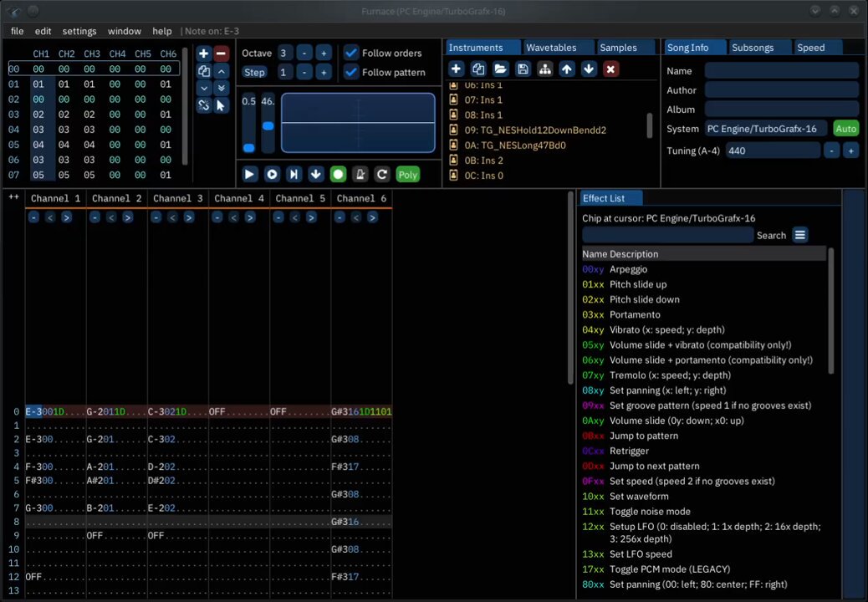Screen dimensions: 868x602
Task: Switch to the Wavetables tab
Action: point(551,48)
